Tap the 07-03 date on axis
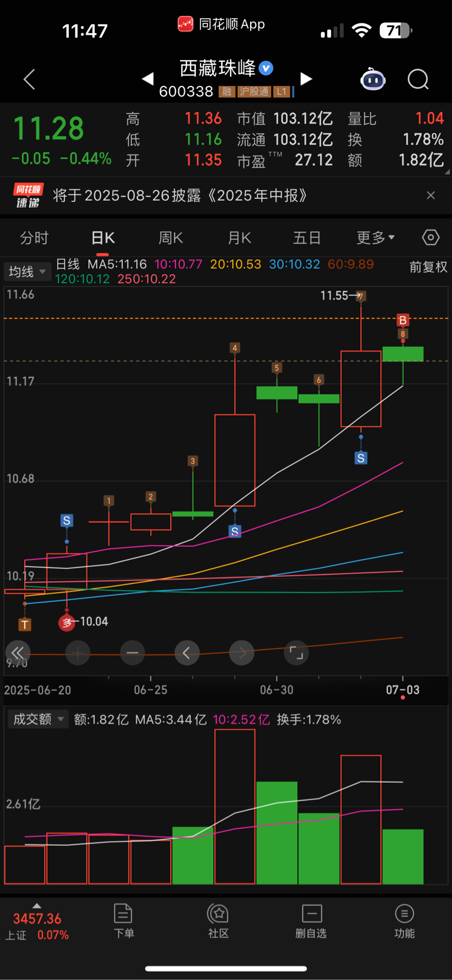 (x=403, y=690)
